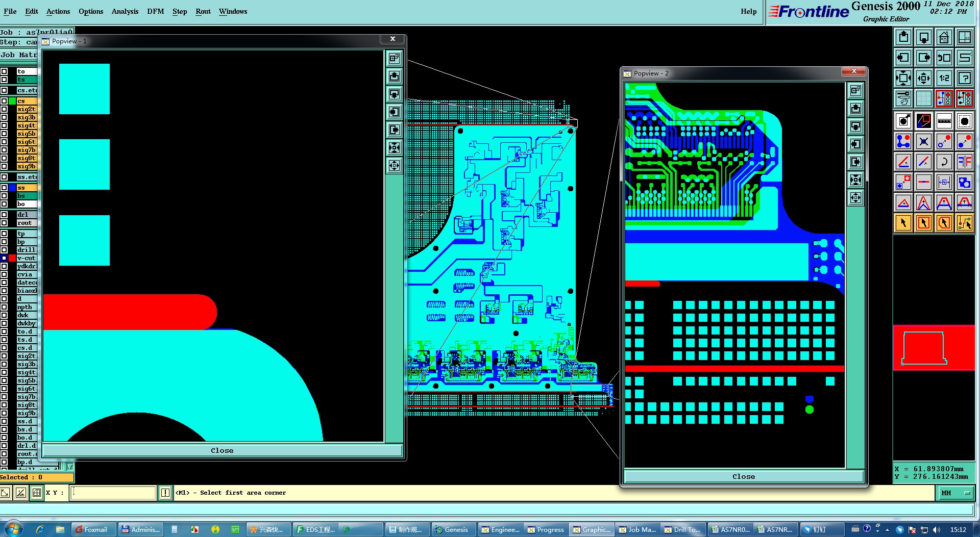This screenshot has height=537, width=980.
Task: Click the mirror F icon
Action: coord(965,162)
